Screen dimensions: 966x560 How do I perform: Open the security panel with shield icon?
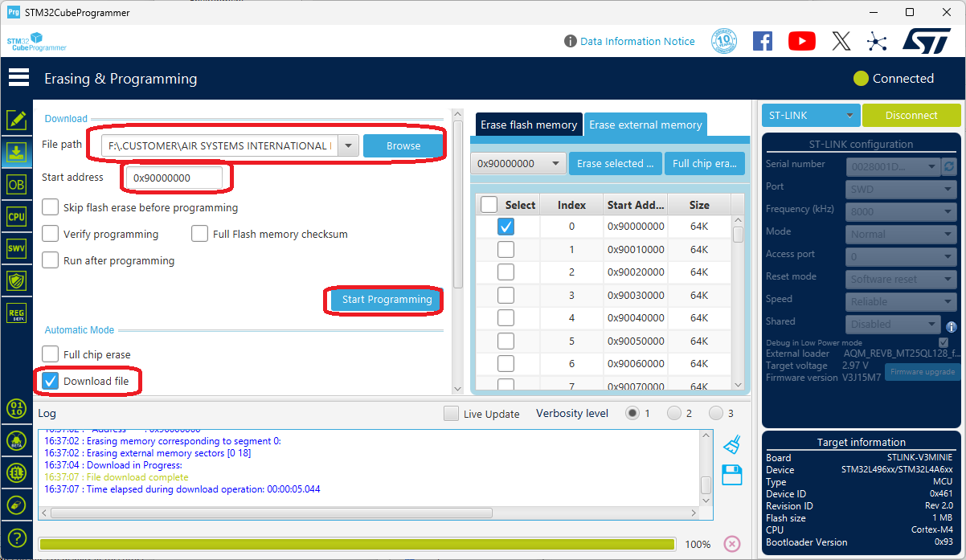pos(17,280)
